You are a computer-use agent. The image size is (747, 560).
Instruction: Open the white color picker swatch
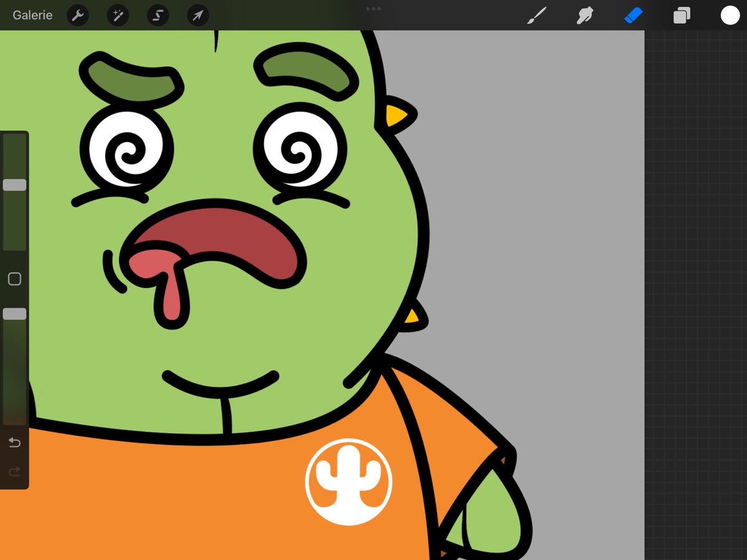tap(730, 16)
